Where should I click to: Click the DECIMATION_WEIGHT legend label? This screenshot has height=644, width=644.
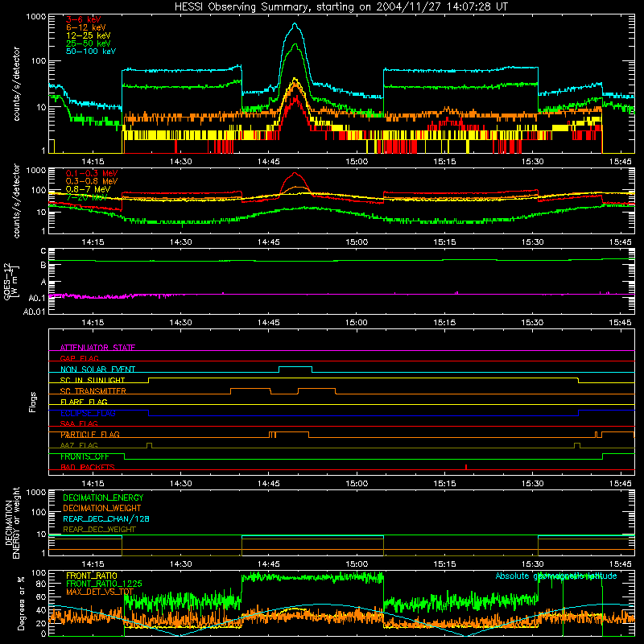[x=102, y=508]
